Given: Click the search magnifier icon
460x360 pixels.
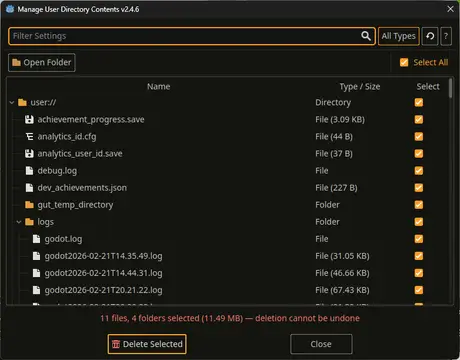Looking at the screenshot, I should (366, 36).
